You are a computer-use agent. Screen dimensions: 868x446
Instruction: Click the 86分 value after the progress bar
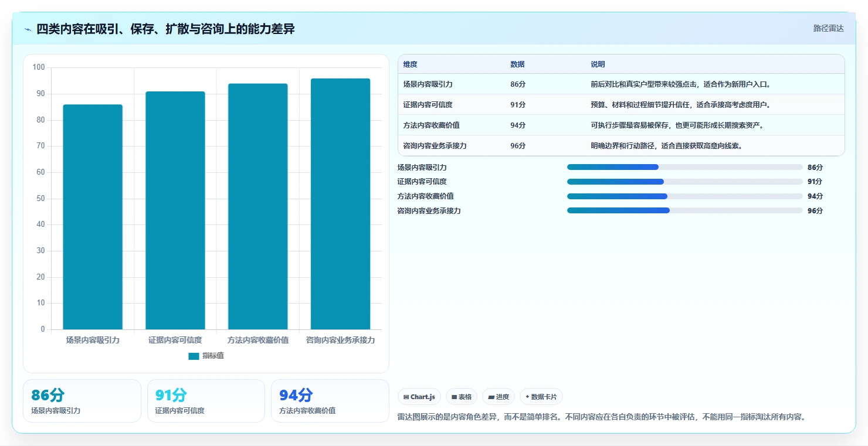(x=815, y=168)
